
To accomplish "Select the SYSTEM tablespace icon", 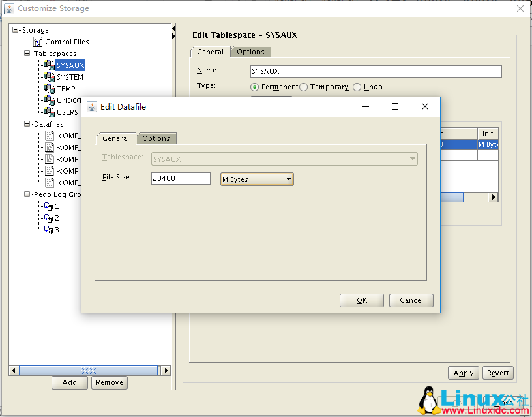I will pos(50,76).
